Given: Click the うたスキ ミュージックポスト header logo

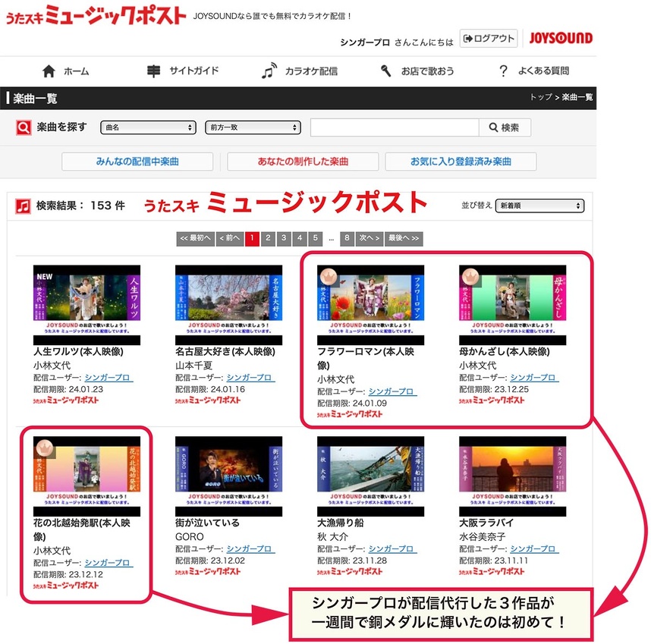Looking at the screenshot, I should [96, 15].
